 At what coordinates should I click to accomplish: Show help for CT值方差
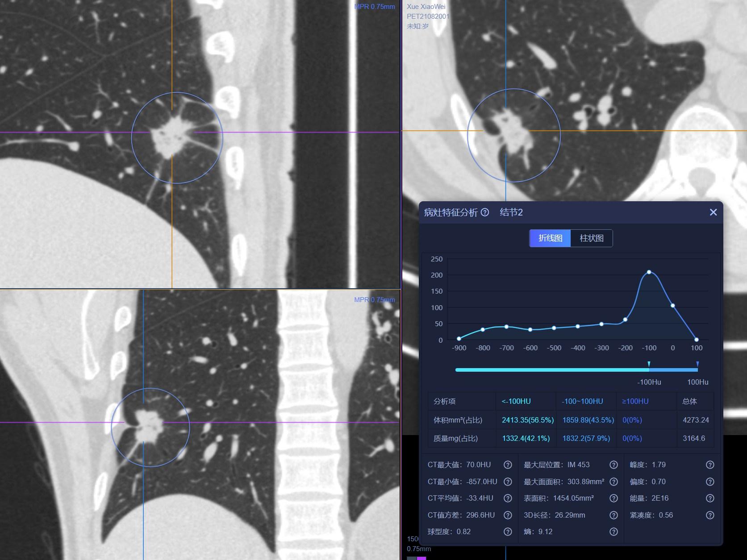click(x=508, y=515)
